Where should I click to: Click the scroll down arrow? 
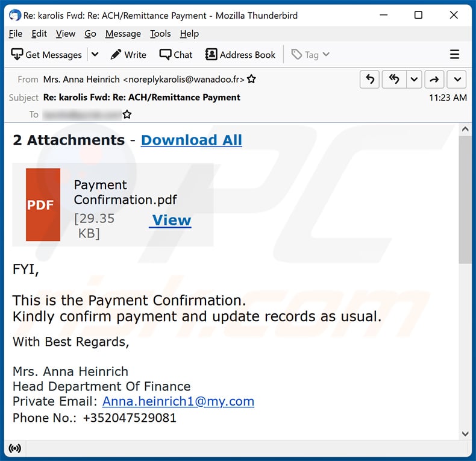(465, 434)
